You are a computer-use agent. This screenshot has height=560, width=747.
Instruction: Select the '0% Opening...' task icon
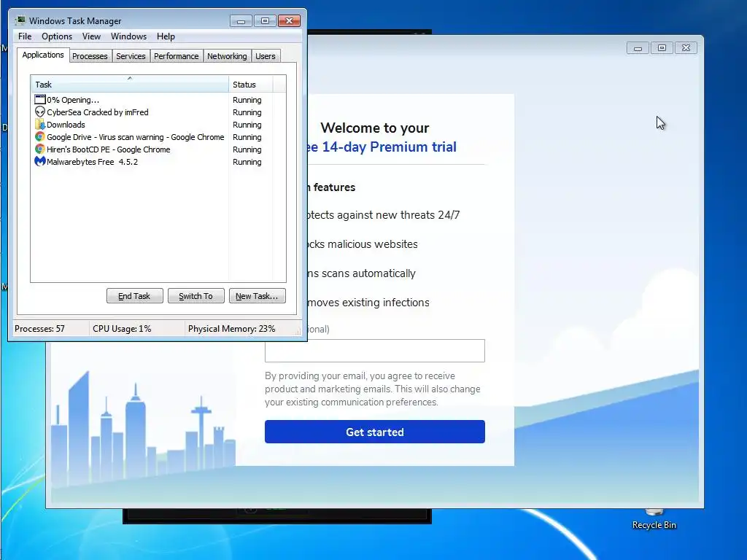40,99
